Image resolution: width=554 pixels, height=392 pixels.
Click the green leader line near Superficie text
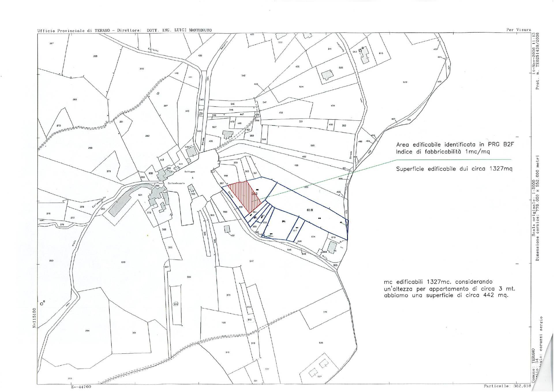[x=453, y=159]
